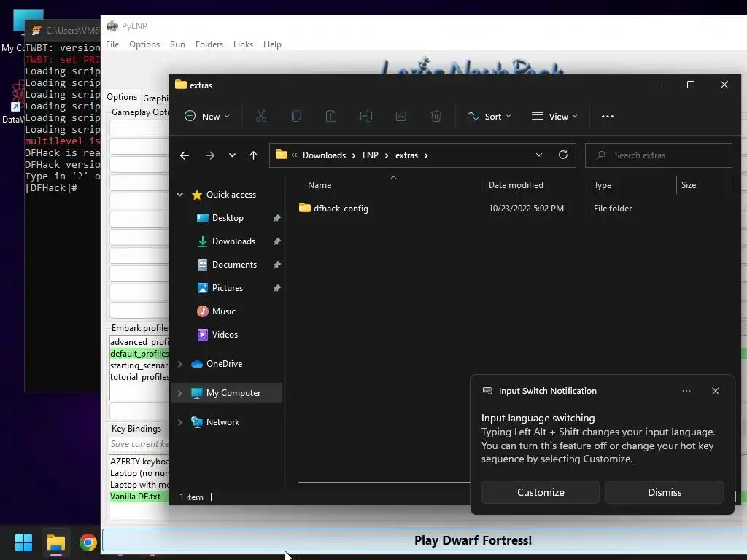Unpin Downloads from Quick access

pos(276,241)
